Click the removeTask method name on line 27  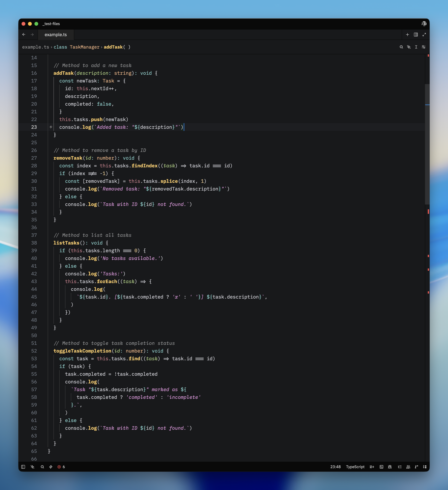click(x=68, y=158)
